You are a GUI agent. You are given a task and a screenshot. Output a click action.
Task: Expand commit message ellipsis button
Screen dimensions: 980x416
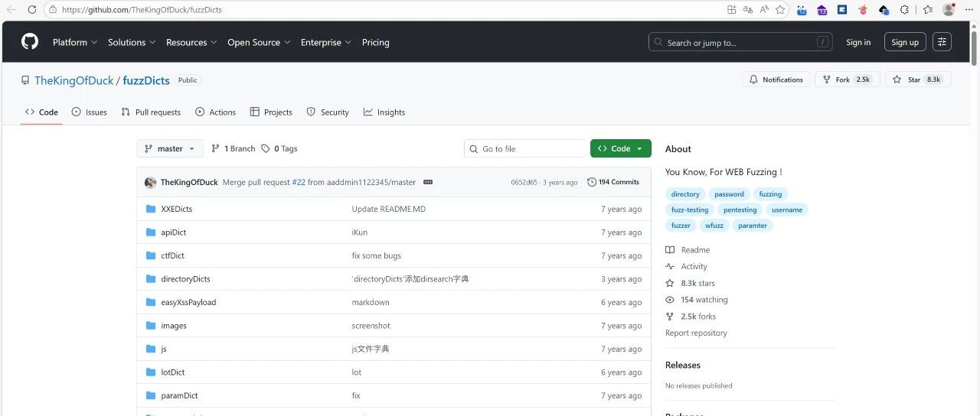click(428, 182)
